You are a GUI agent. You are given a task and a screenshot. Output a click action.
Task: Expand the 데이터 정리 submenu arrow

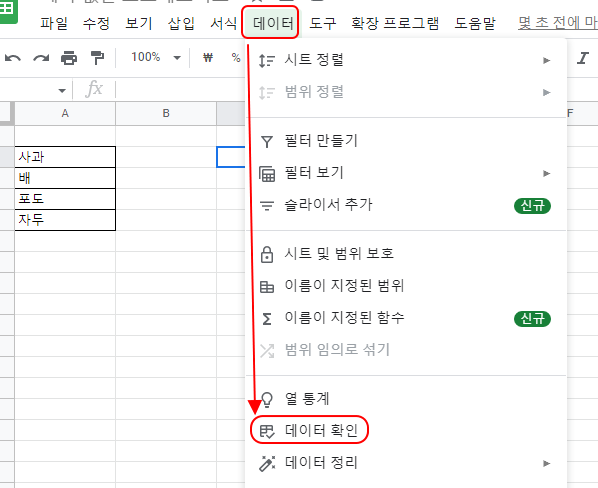point(547,464)
